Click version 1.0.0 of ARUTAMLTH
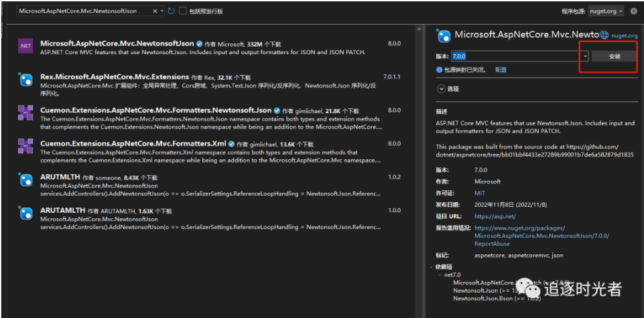This screenshot has width=644, height=318. pyautogui.click(x=394, y=210)
